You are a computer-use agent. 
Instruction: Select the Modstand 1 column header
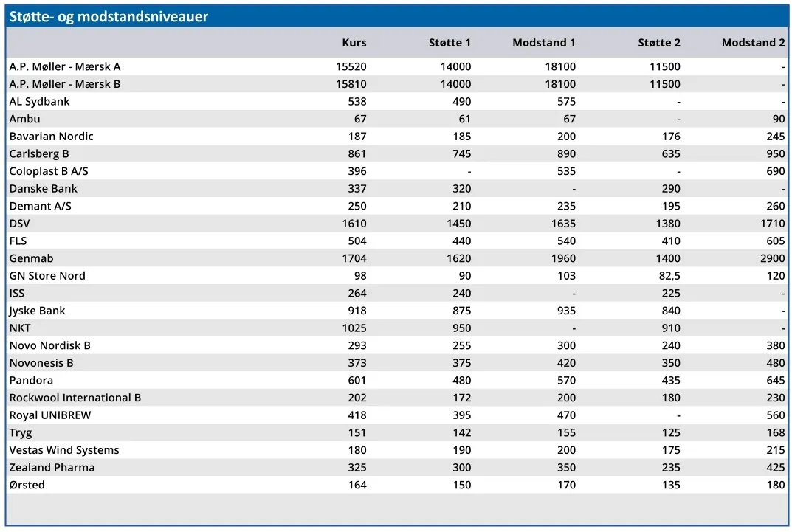(543, 43)
